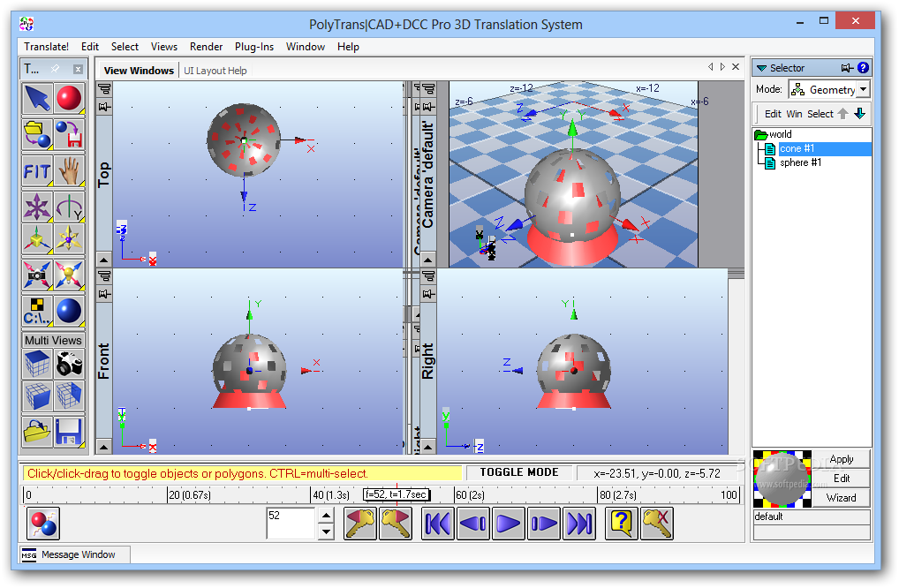Screen dimensions: 899x588
Task: Click the camera Multi Views icon
Action: [x=70, y=364]
